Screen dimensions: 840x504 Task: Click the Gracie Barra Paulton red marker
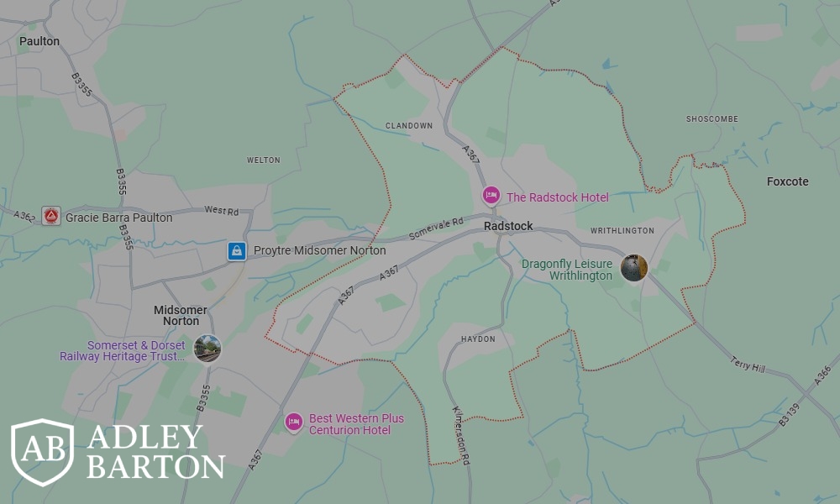coord(51,216)
